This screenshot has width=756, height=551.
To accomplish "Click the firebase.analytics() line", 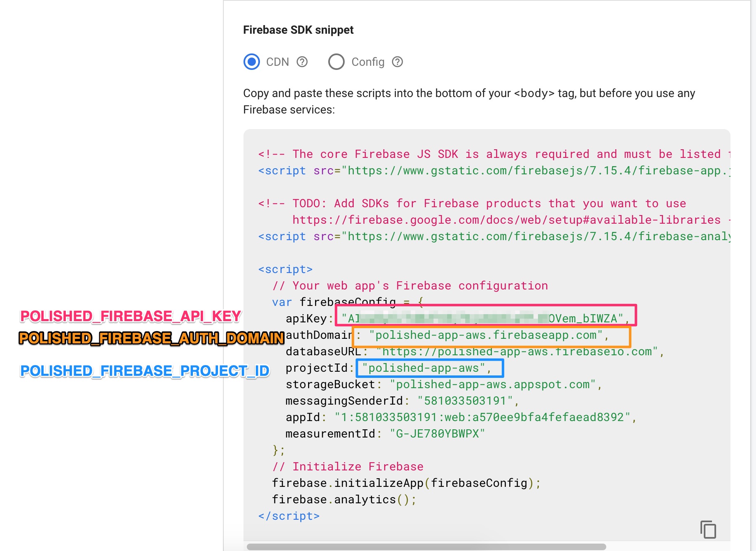I will pyautogui.click(x=344, y=500).
